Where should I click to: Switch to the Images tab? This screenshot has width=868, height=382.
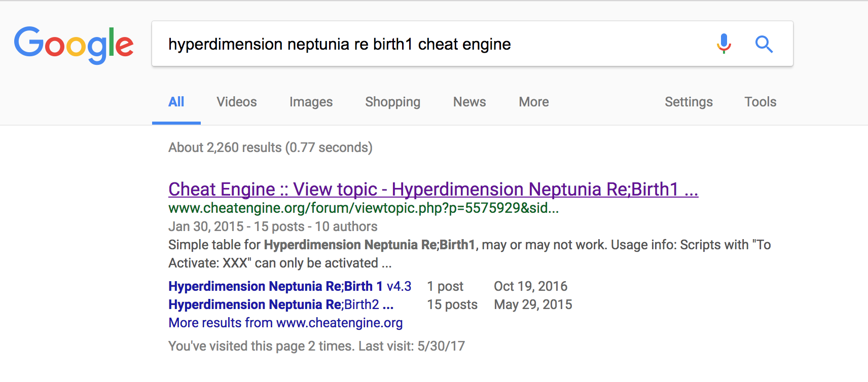coord(311,102)
